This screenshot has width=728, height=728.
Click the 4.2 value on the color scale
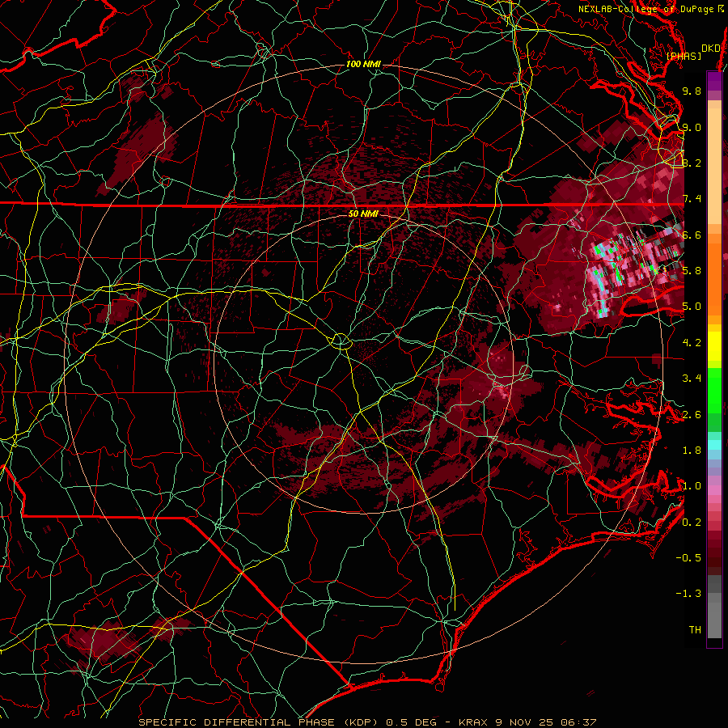692,343
